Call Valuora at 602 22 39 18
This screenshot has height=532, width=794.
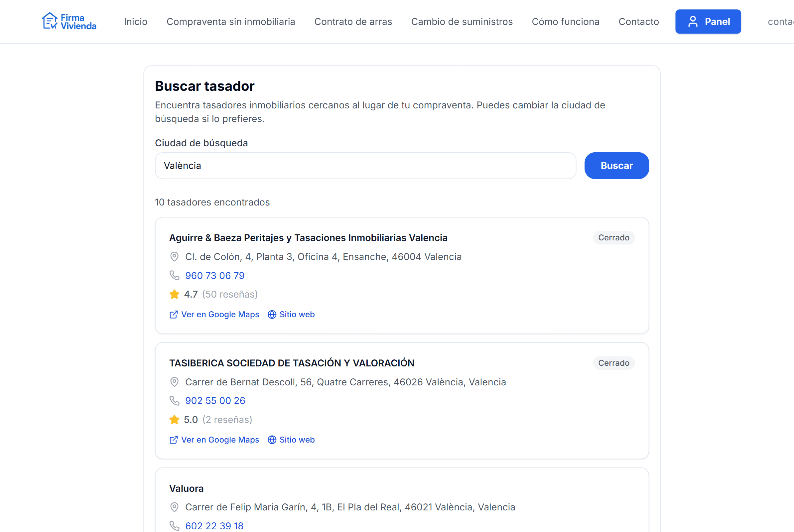pos(214,526)
